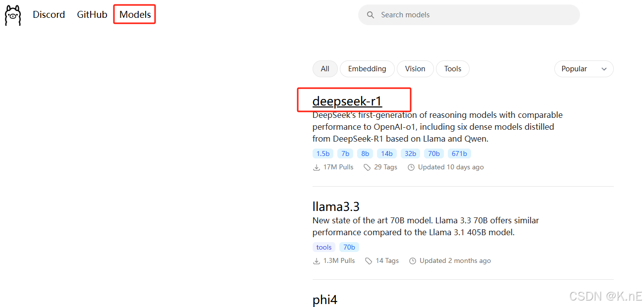This screenshot has width=644, height=307.
Task: Click the 1.3M Pulls text
Action: point(339,261)
